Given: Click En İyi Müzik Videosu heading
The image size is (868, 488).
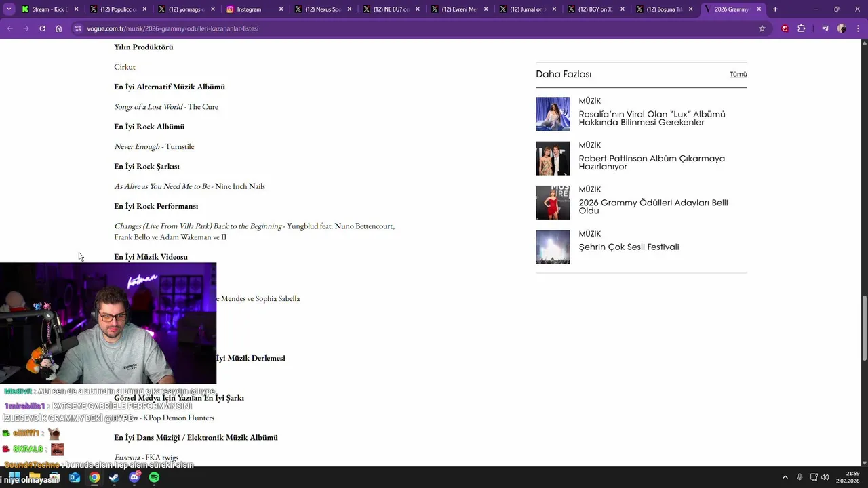Looking at the screenshot, I should pos(151,257).
